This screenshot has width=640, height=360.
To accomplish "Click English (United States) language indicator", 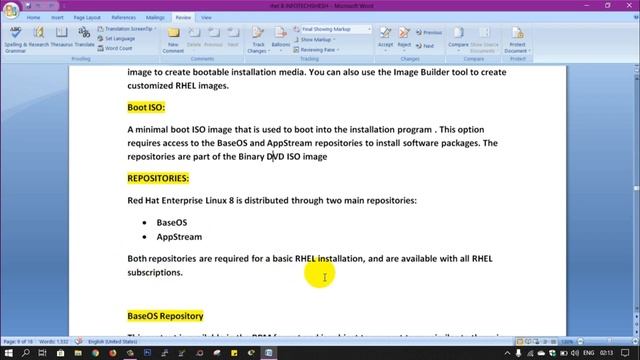I will (113, 342).
